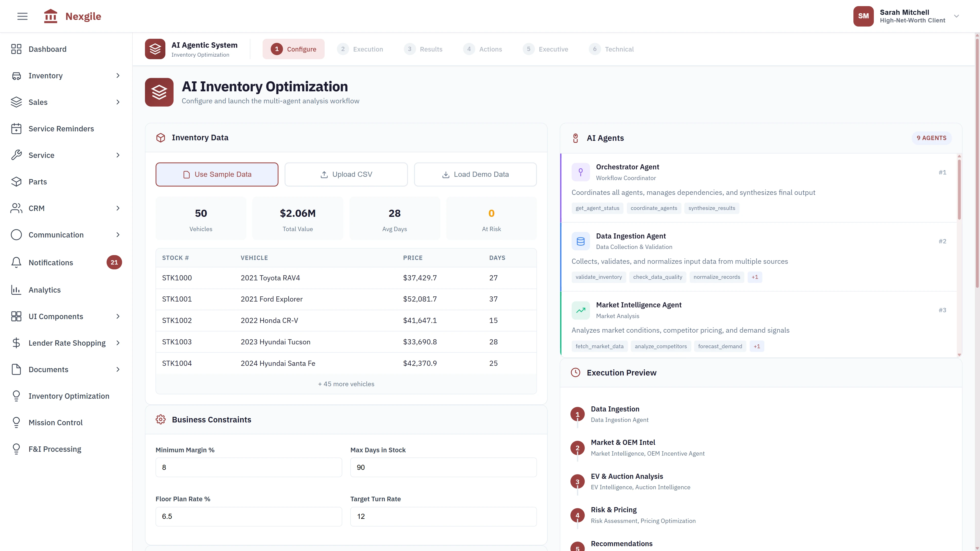
Task: Open the hamburger navigation menu
Action: pyautogui.click(x=22, y=16)
